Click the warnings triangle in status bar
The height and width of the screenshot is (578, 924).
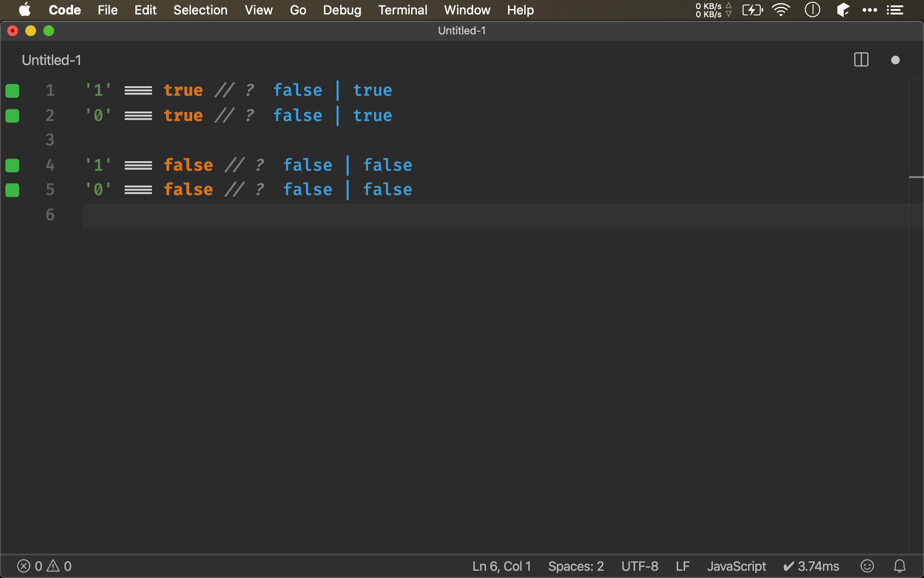click(53, 566)
